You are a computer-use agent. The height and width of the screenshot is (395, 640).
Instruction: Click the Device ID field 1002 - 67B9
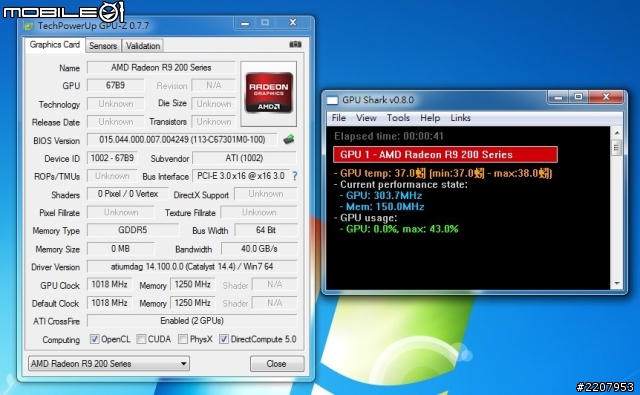[112, 158]
